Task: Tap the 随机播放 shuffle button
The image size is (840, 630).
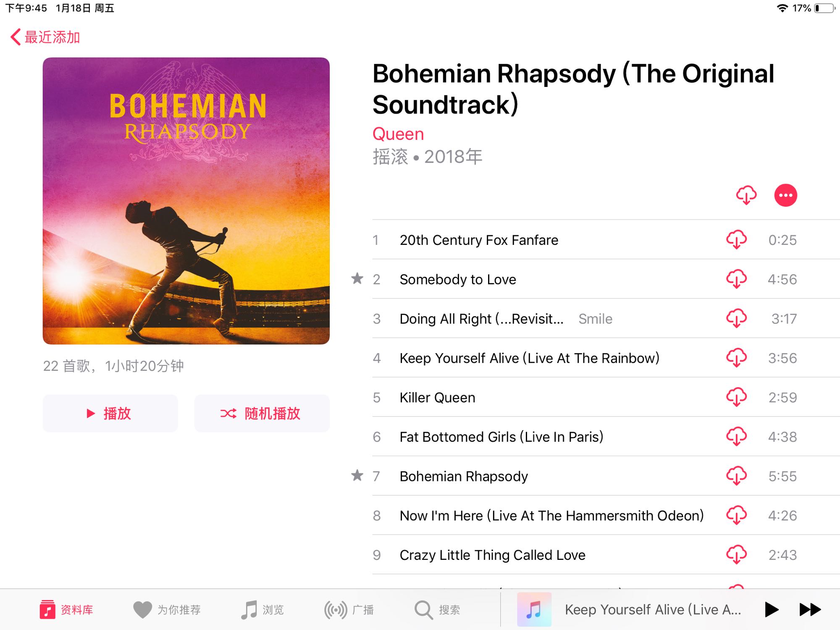Action: tap(262, 413)
